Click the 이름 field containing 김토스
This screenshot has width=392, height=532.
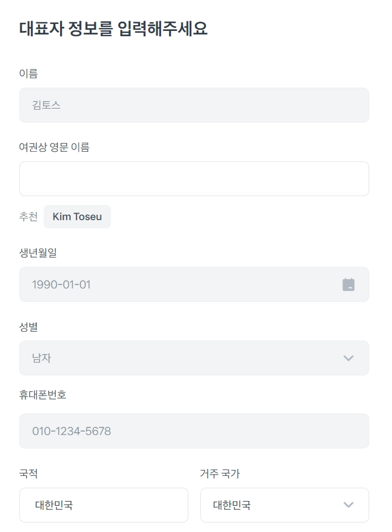pos(194,105)
